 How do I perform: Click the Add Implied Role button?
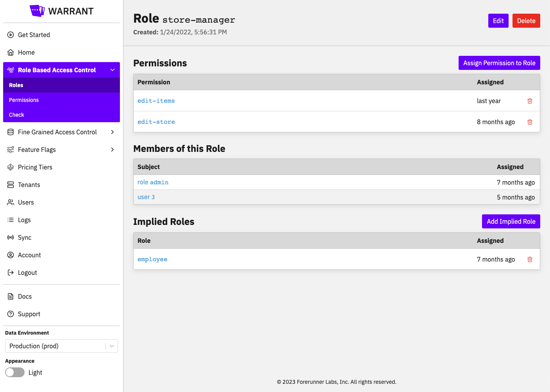click(x=511, y=221)
